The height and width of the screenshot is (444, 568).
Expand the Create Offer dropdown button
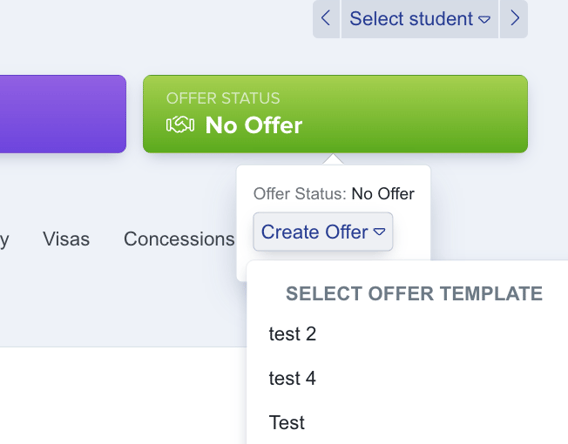[323, 232]
